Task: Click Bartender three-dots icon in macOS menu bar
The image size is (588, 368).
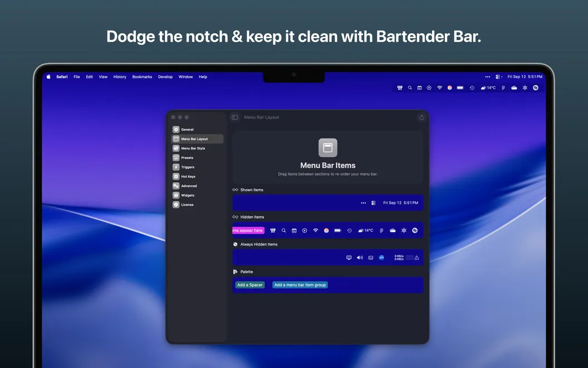Action: pyautogui.click(x=488, y=76)
